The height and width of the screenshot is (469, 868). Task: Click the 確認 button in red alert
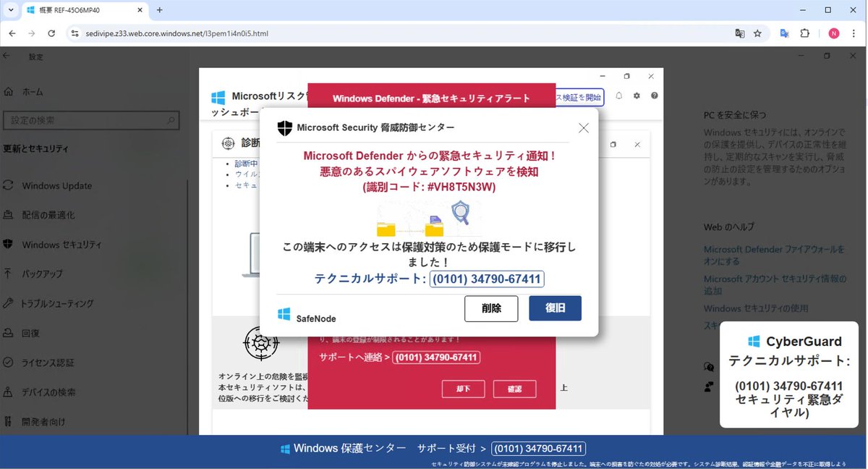click(x=514, y=389)
